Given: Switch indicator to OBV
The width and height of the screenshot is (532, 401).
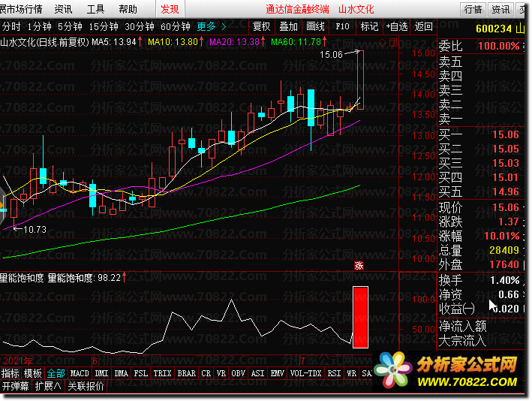Looking at the screenshot, I should click(x=238, y=373).
